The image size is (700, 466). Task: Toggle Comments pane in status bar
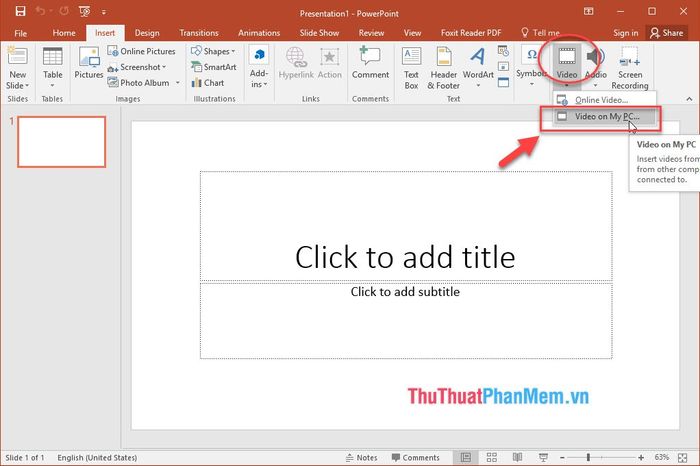click(415, 458)
